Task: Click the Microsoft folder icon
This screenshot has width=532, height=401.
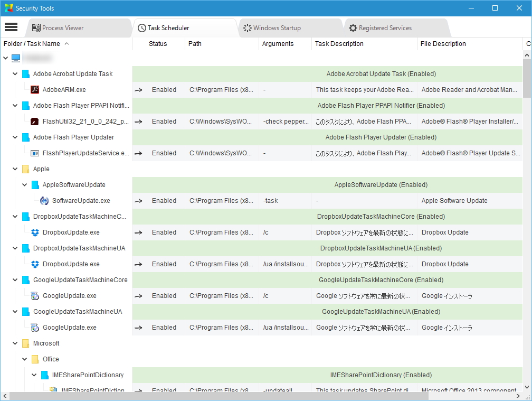Action: click(25, 343)
